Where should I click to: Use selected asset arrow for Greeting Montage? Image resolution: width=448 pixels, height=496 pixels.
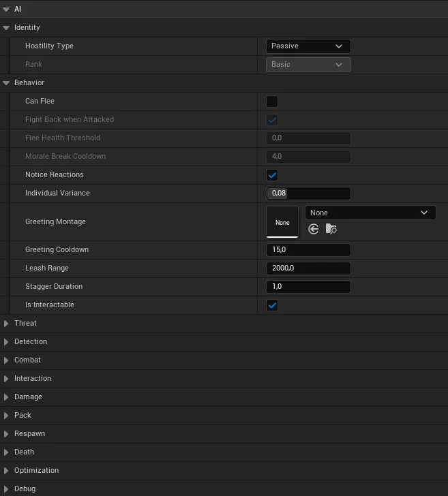[x=314, y=229]
